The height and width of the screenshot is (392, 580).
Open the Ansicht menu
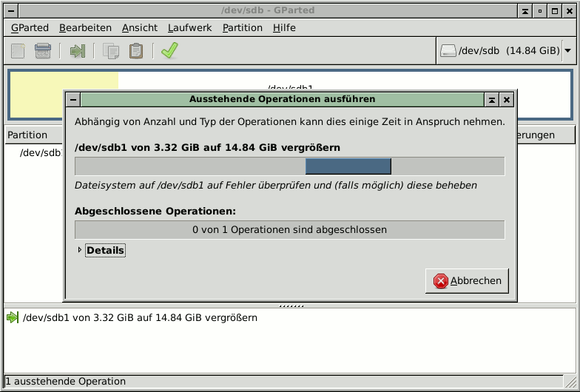139,28
